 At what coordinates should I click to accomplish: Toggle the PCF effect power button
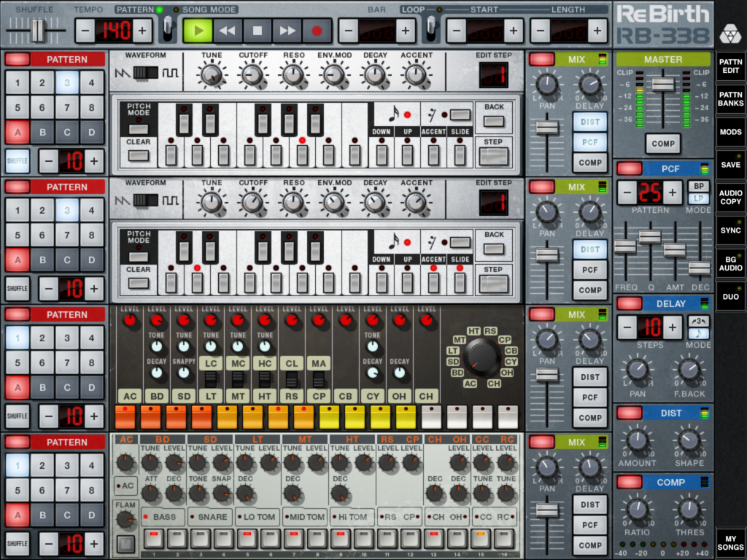pyautogui.click(x=629, y=168)
